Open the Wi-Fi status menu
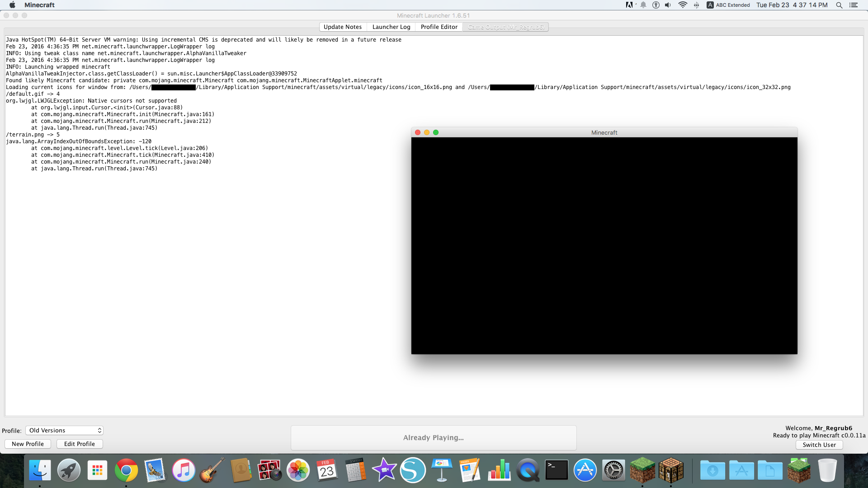This screenshot has height=488, width=868. pyautogui.click(x=683, y=5)
